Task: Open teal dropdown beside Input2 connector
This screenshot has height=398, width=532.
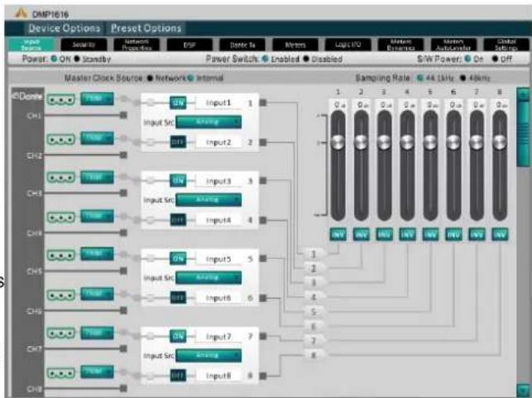Action: pos(97,138)
